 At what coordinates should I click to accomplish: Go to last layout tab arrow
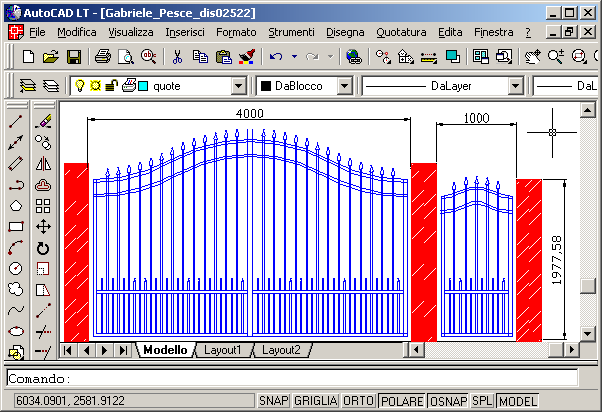[124, 350]
